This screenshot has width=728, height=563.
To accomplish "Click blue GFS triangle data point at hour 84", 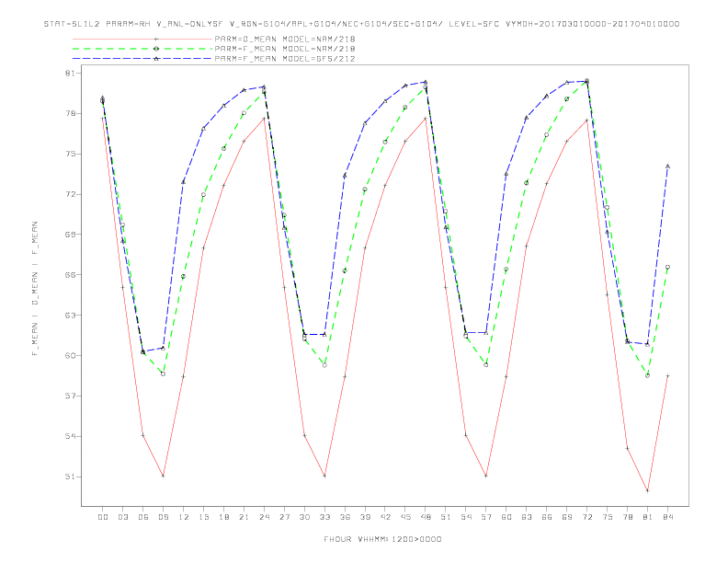I will point(667,167).
